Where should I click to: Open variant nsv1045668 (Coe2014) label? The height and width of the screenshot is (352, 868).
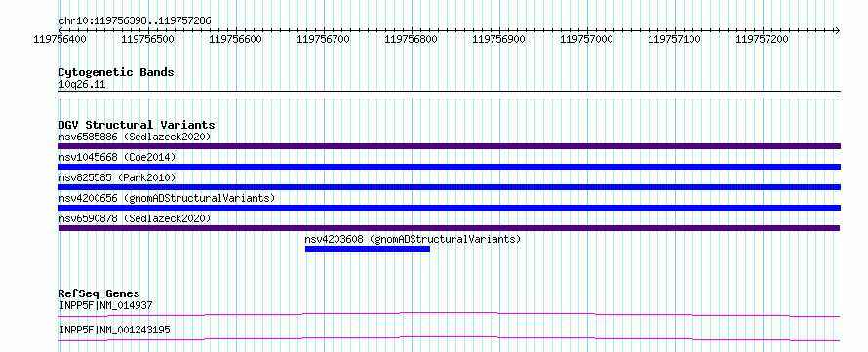point(117,157)
